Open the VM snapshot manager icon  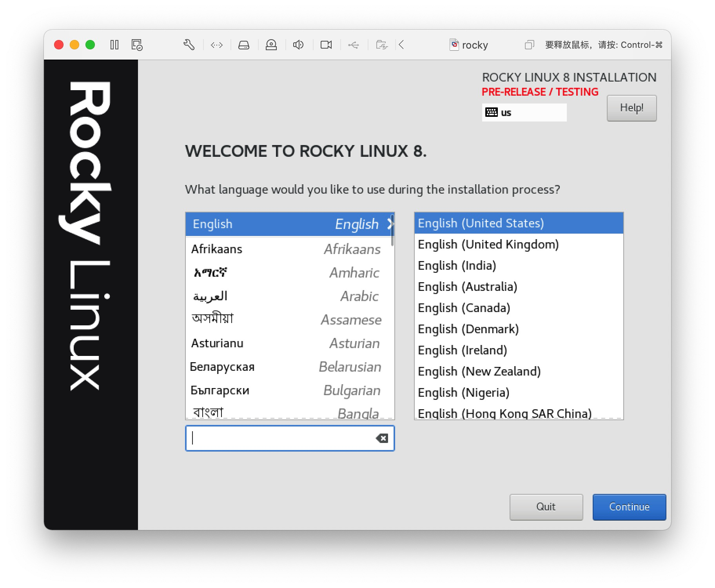137,45
